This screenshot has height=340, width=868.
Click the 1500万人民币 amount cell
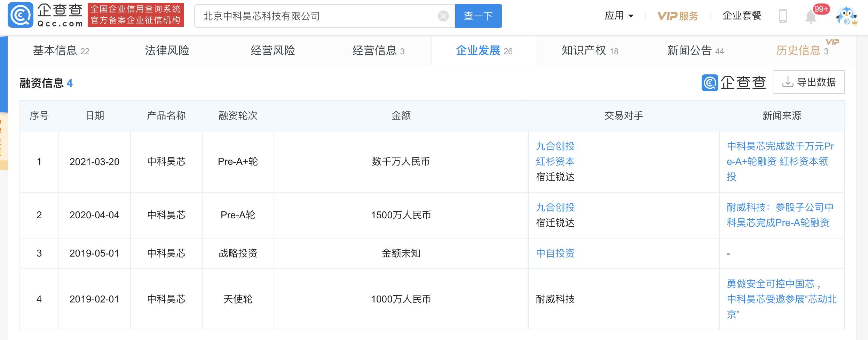click(401, 215)
